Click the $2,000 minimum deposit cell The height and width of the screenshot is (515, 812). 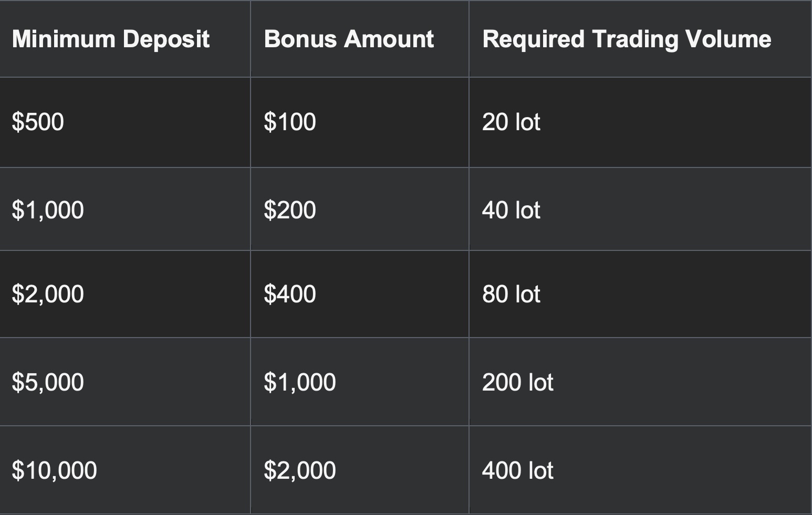pyautogui.click(x=48, y=294)
